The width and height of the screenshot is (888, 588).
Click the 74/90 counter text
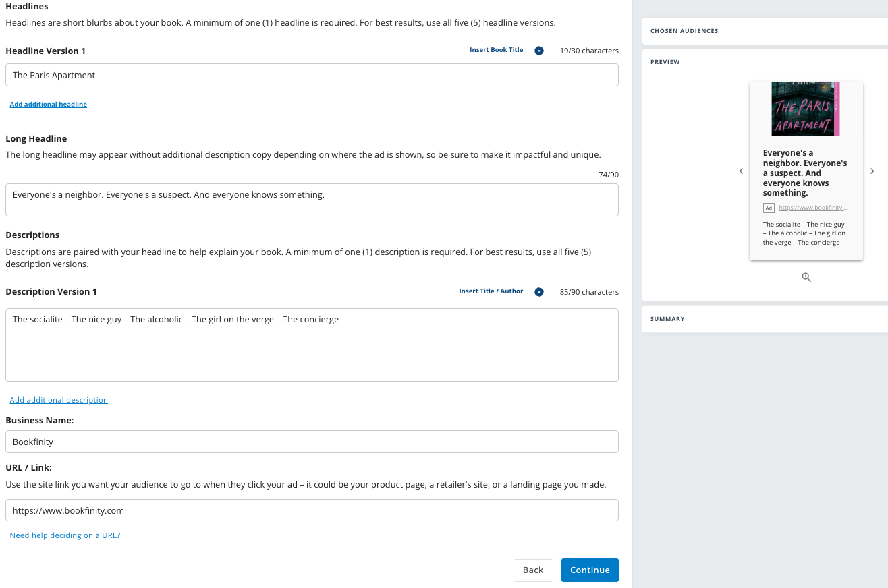(x=609, y=175)
